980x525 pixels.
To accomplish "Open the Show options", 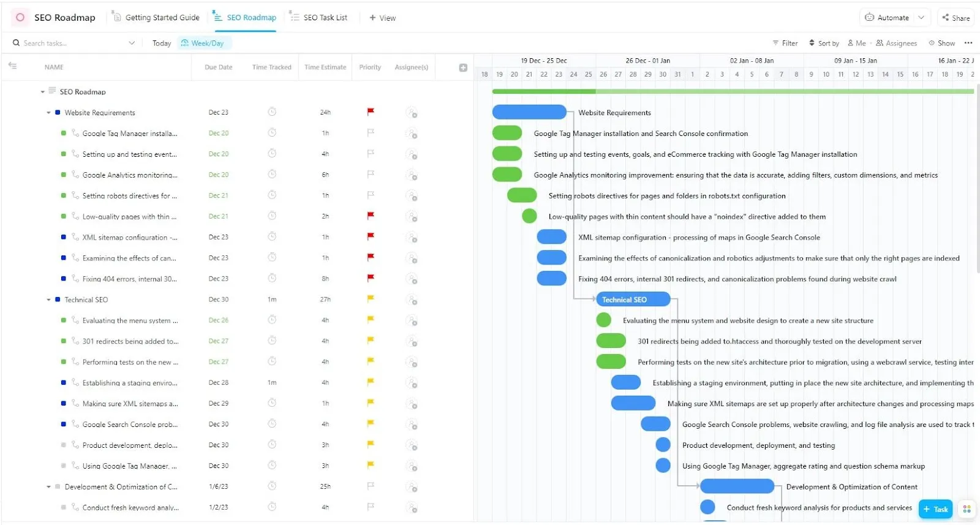I will 941,43.
